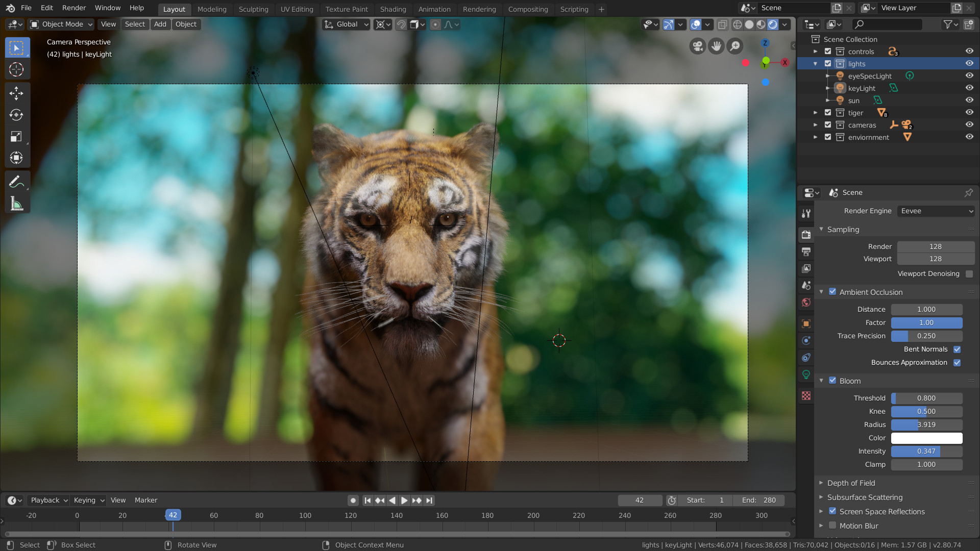Toggle visibility of sun object

[x=968, y=100]
